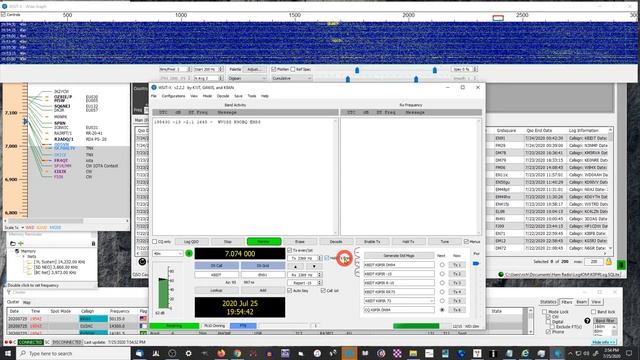This screenshot has height=360, width=640.
Task: Toggle the Call 1st checkbox
Action: [323, 291]
